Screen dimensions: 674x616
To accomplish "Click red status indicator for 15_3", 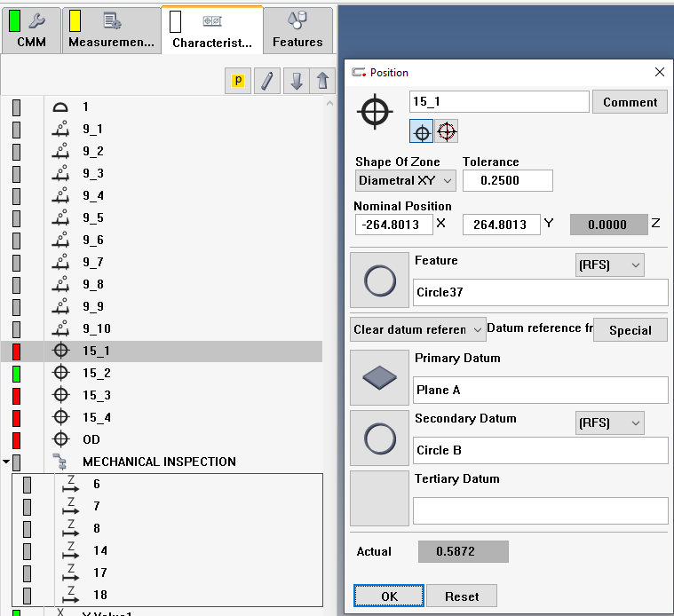I will point(16,395).
